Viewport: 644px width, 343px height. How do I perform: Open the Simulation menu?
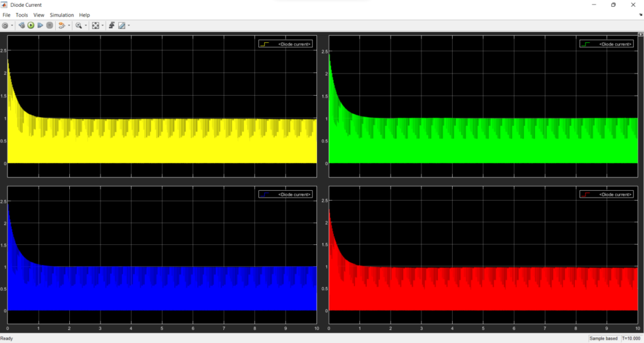pyautogui.click(x=62, y=14)
